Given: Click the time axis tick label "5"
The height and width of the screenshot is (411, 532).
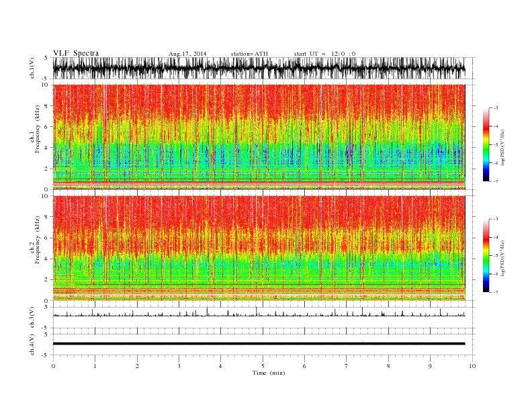Looking at the screenshot, I should (263, 366).
